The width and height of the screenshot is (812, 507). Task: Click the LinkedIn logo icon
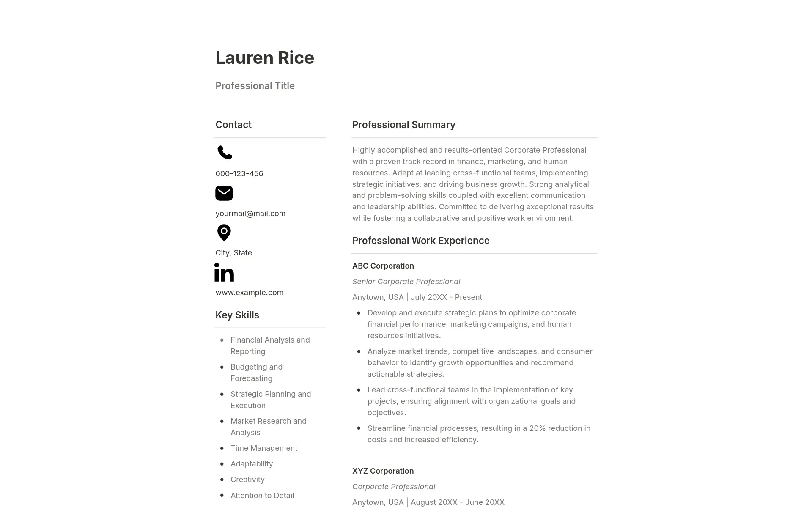pos(225,271)
